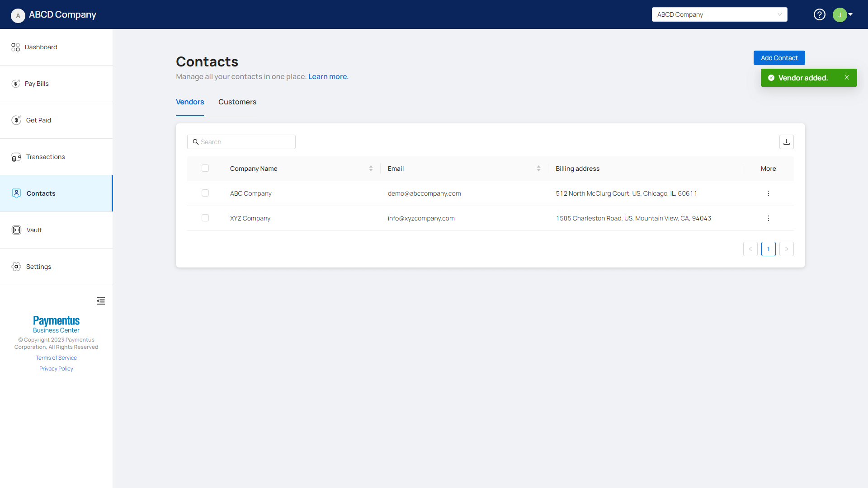Expand the user avatar account menu
Image resolution: width=868 pixels, height=488 pixels.
(843, 14)
